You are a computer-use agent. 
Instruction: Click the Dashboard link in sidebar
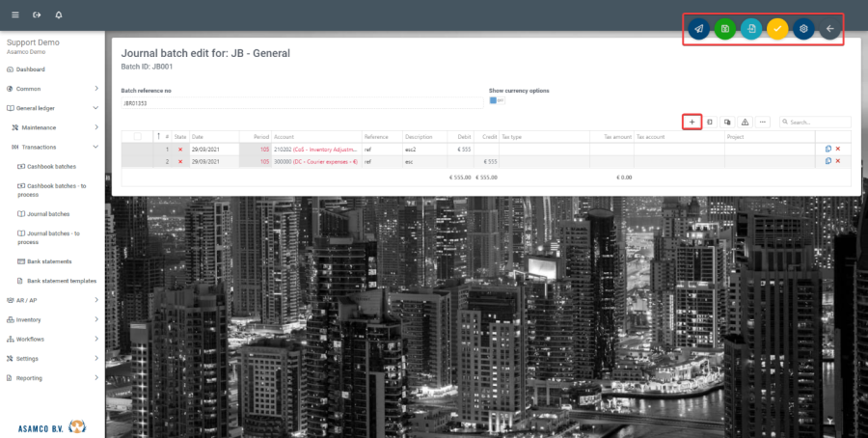click(30, 69)
